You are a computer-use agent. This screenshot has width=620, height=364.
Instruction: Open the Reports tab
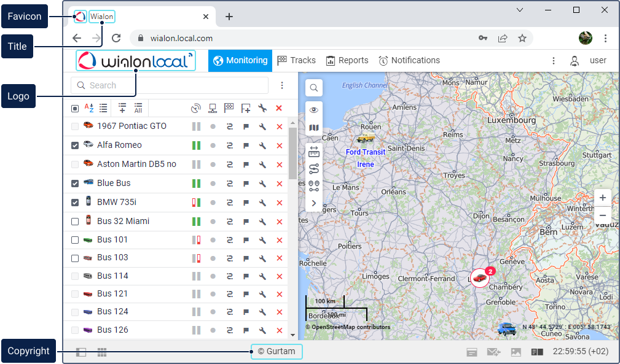pyautogui.click(x=347, y=61)
